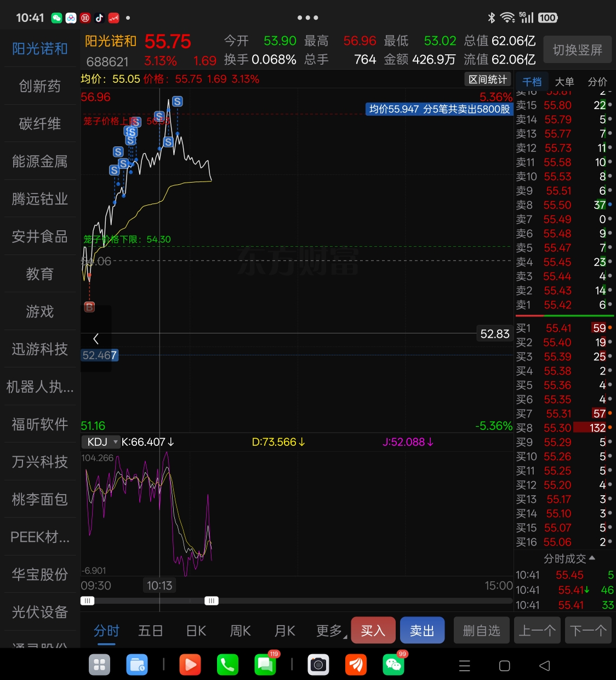This screenshot has width=616, height=680.
Task: Tap 删自选 to remove from watchlist
Action: pyautogui.click(x=482, y=631)
